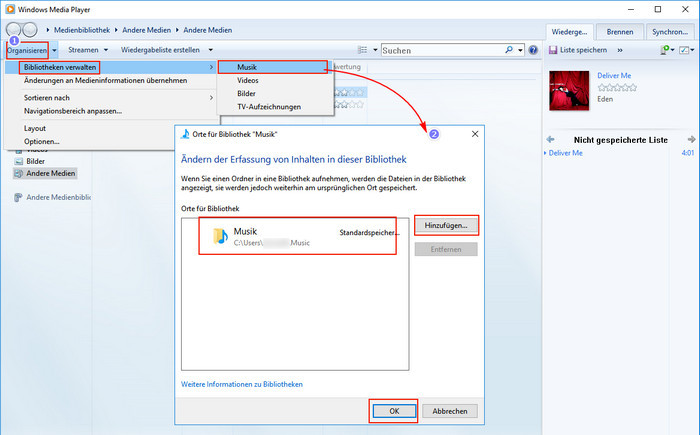The width and height of the screenshot is (700, 435).
Task: Click the search magnifier icon
Action: pos(509,50)
